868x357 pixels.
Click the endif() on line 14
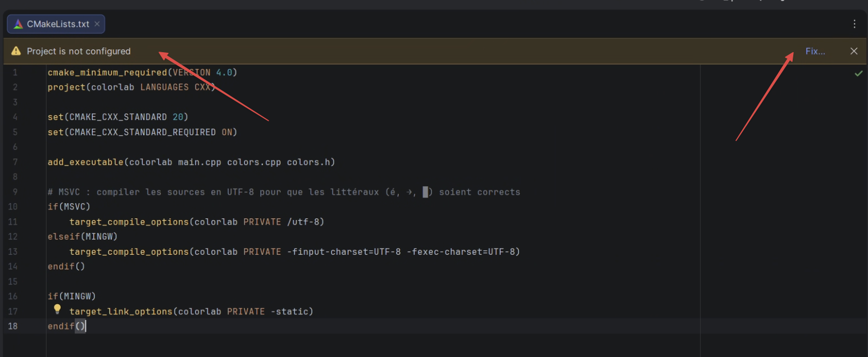pos(66,267)
